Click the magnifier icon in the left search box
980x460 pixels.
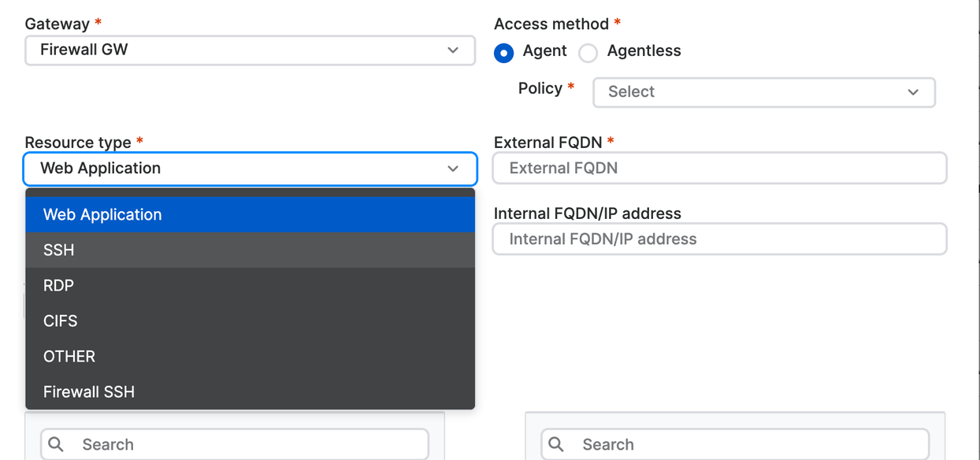click(x=56, y=444)
